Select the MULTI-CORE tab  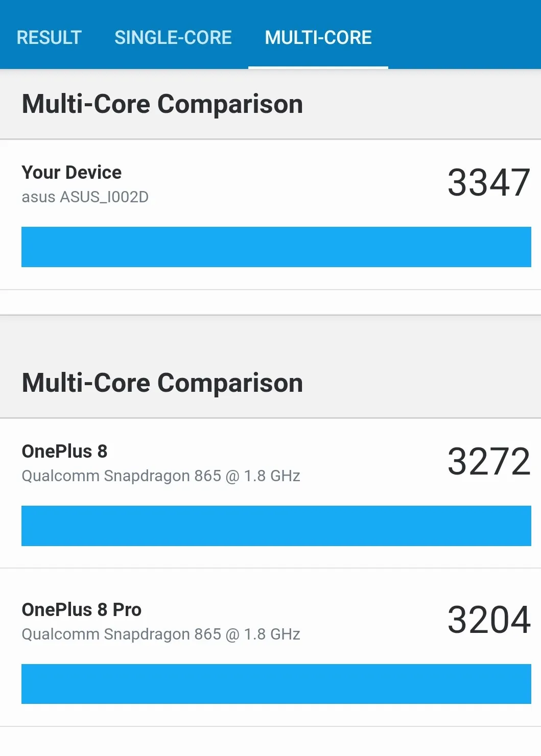[318, 37]
